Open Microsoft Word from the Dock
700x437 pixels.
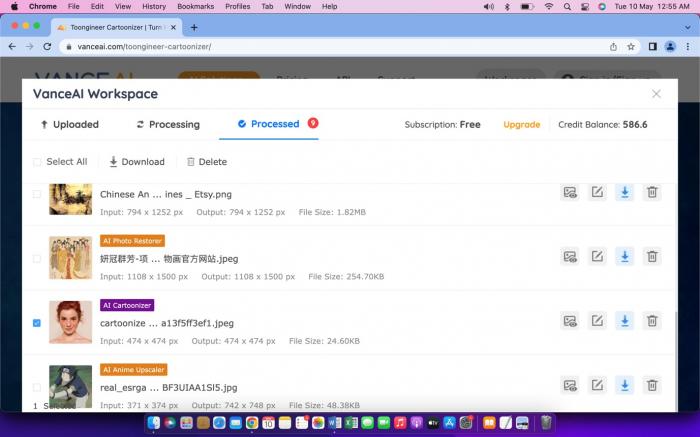[334, 422]
